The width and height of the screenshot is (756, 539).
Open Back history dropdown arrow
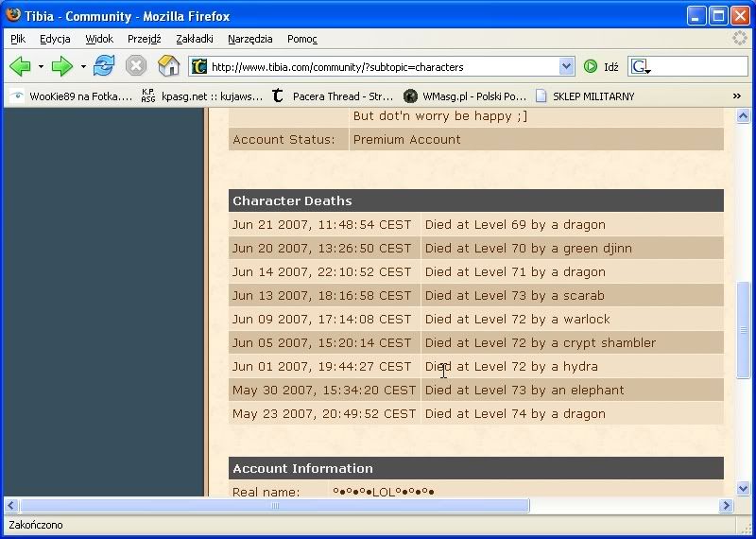(x=41, y=66)
